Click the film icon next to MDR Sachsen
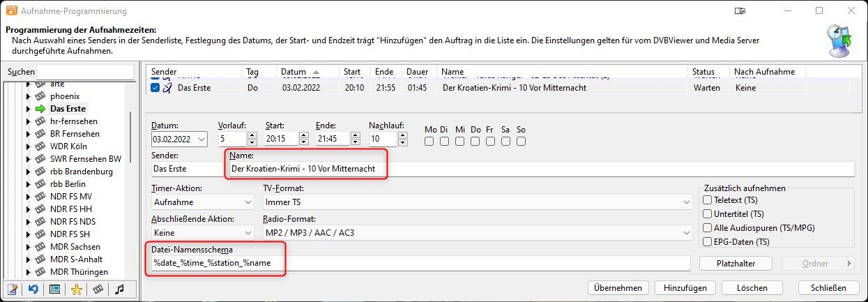The height and width of the screenshot is (302, 868). point(40,247)
